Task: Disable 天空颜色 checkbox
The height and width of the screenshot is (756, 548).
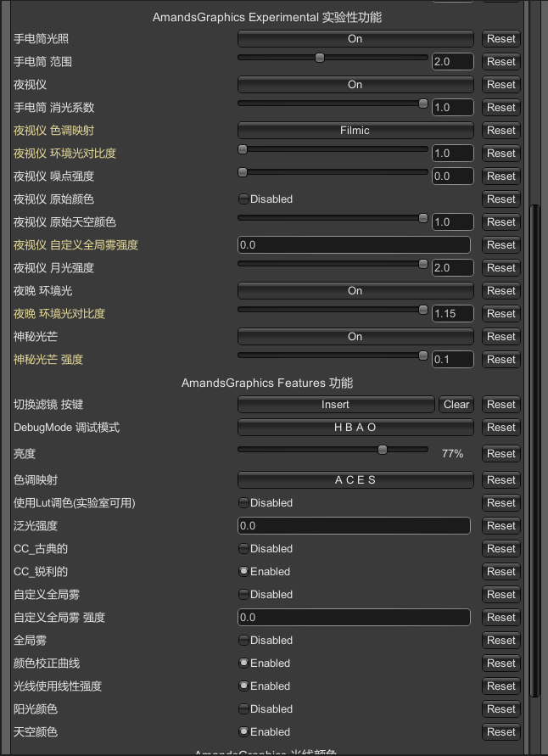Action: 243,732
